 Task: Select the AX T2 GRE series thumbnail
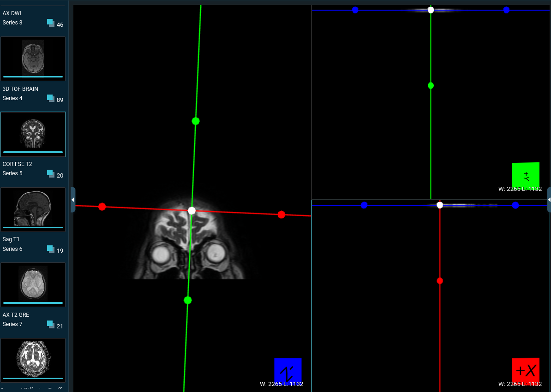point(33,285)
